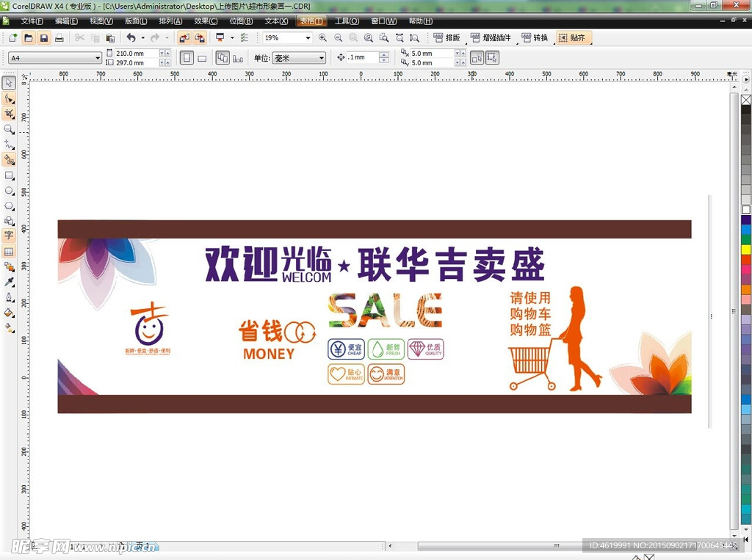Image resolution: width=752 pixels, height=560 pixels.
Task: Click the Save floppy disk icon
Action: 43,37
